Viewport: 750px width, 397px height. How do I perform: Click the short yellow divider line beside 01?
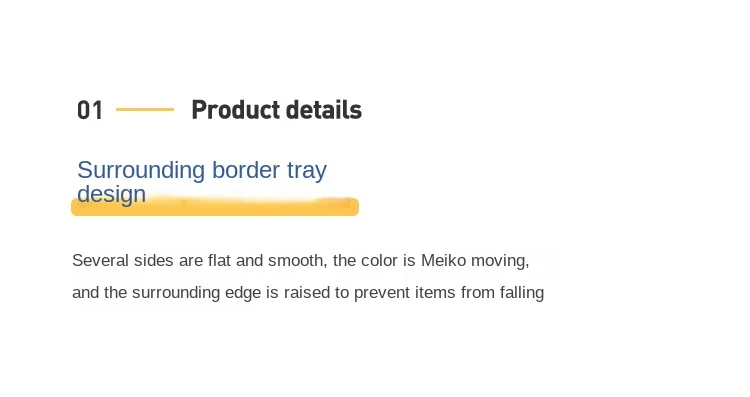(x=145, y=110)
